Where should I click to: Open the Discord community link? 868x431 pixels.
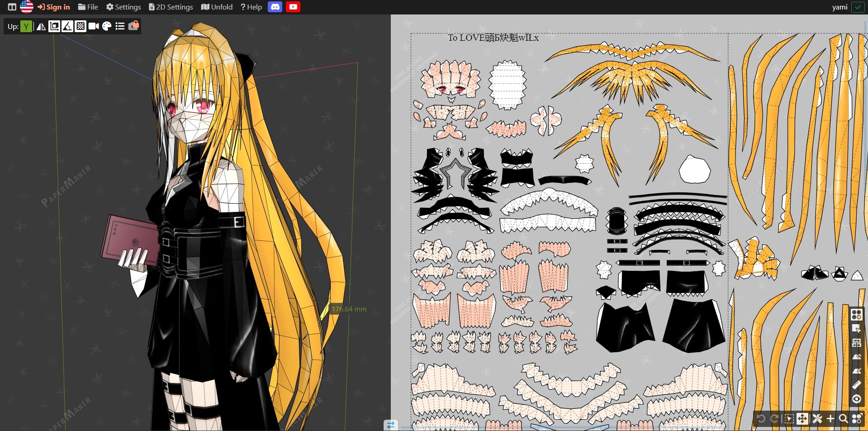pos(275,7)
